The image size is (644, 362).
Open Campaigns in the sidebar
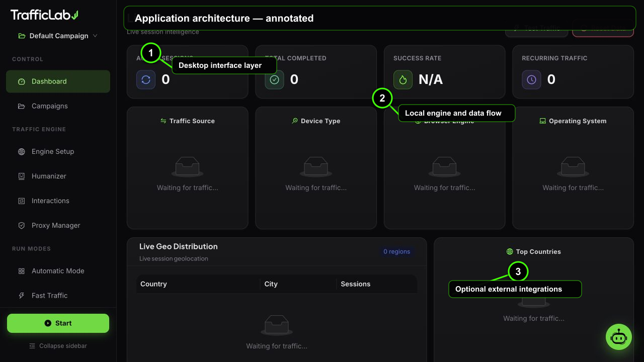(58, 106)
